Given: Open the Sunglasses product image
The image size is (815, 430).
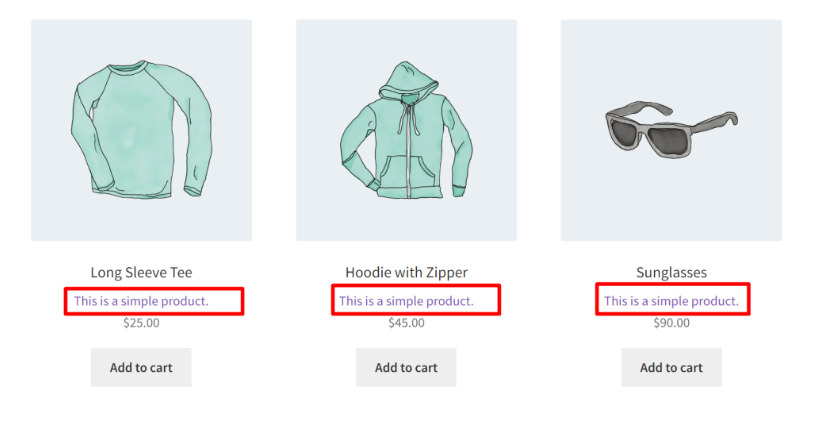Looking at the screenshot, I should click(672, 130).
